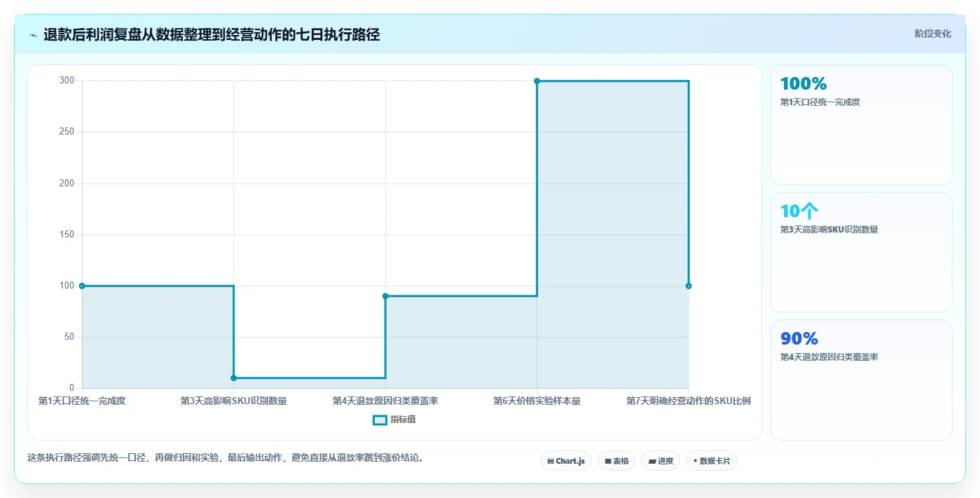Click the y-axis value 200

tap(67, 184)
